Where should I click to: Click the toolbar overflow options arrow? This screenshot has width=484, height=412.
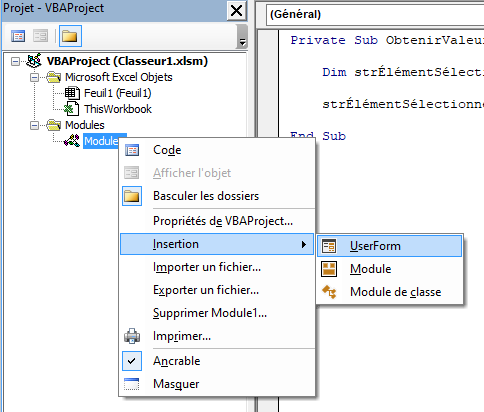(x=242, y=37)
